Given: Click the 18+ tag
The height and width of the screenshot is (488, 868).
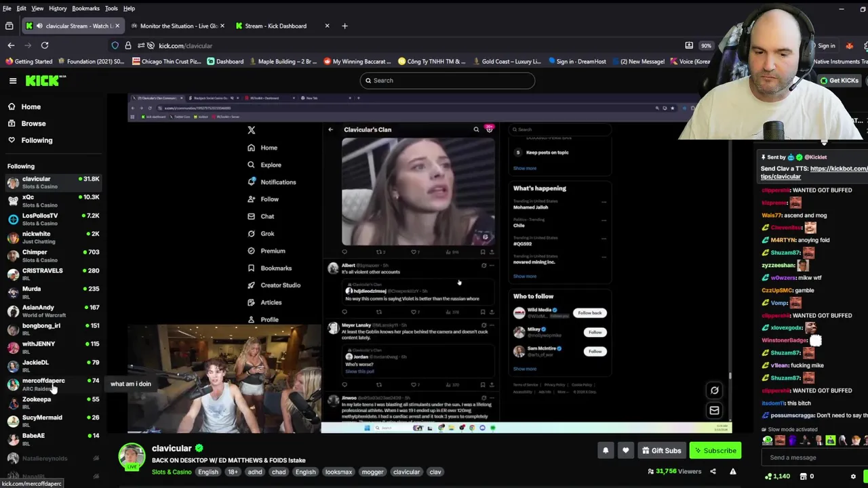Looking at the screenshot, I should 233,472.
